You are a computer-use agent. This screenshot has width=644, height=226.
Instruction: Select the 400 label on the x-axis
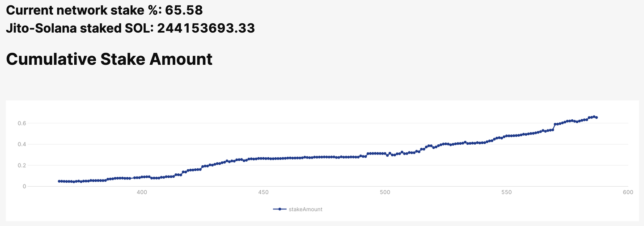[142, 193]
